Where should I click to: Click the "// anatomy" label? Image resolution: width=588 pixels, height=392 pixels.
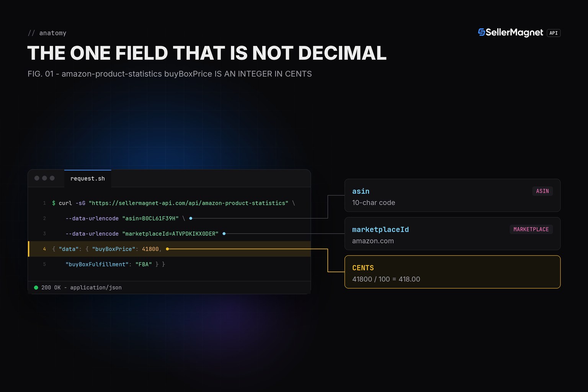(x=47, y=33)
